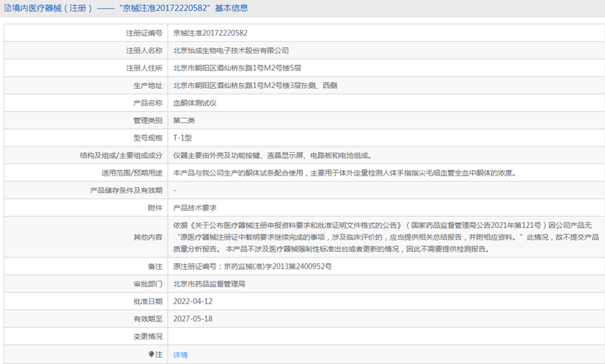This screenshot has height=364, width=605.
Task: Click the 有效期至 label
Action: coord(148,319)
